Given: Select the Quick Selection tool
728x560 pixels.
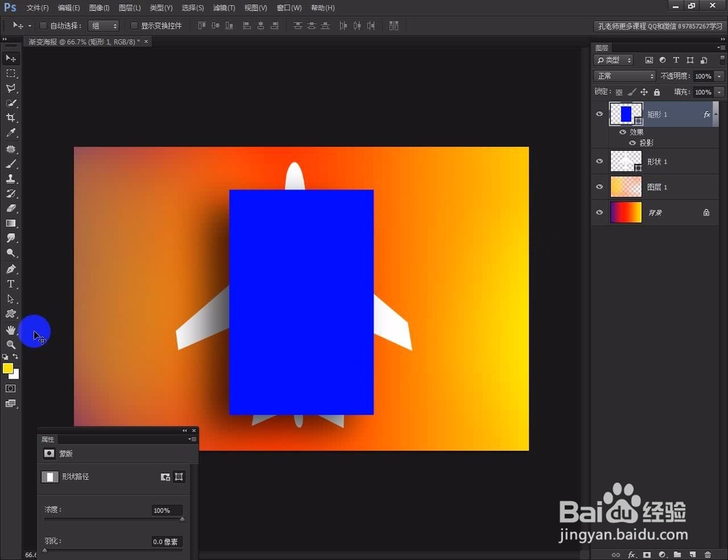Looking at the screenshot, I should pos(10,103).
